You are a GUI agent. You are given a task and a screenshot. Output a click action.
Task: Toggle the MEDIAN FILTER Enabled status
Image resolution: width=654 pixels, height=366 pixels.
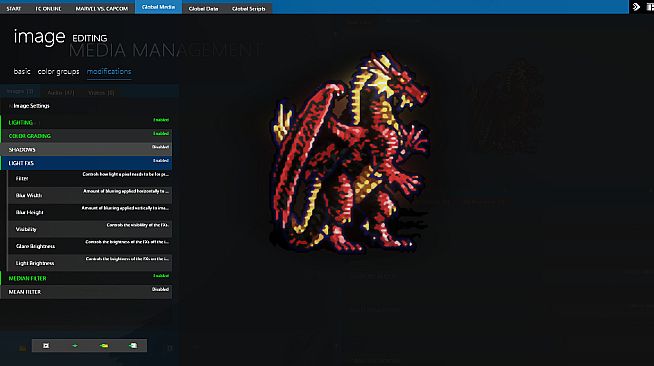[161, 276]
